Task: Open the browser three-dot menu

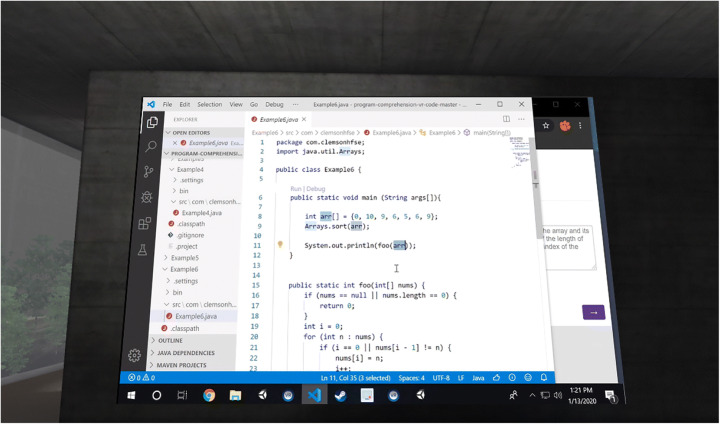Action: pyautogui.click(x=580, y=125)
